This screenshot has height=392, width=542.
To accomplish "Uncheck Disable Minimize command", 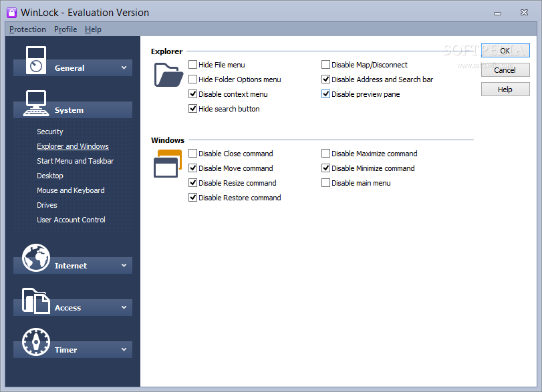I will 325,168.
